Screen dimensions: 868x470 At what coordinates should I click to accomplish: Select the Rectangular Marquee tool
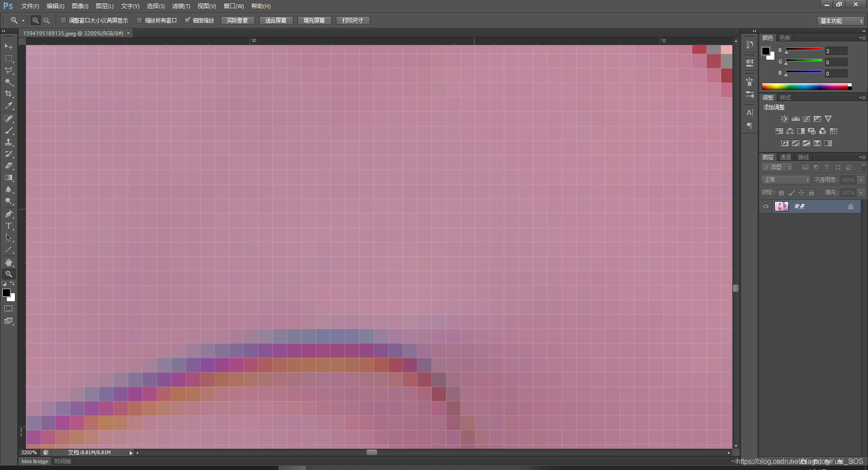[x=9, y=58]
